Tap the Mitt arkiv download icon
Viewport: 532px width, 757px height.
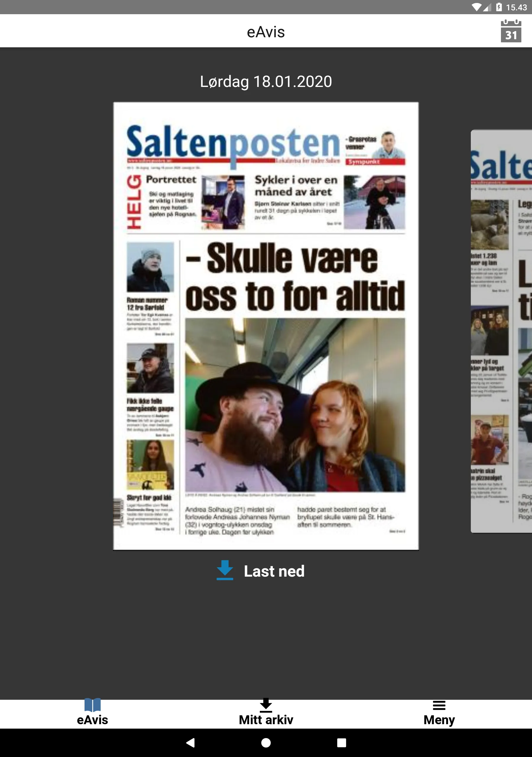click(x=266, y=705)
